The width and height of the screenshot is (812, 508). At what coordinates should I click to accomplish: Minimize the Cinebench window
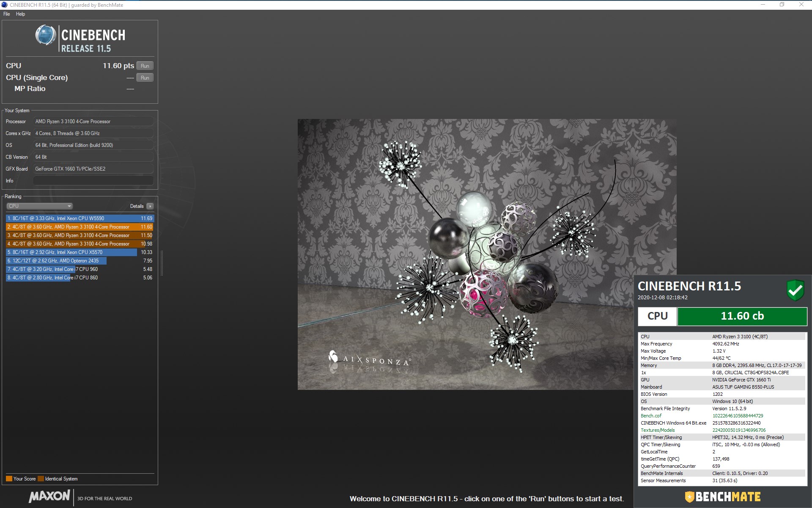(763, 5)
